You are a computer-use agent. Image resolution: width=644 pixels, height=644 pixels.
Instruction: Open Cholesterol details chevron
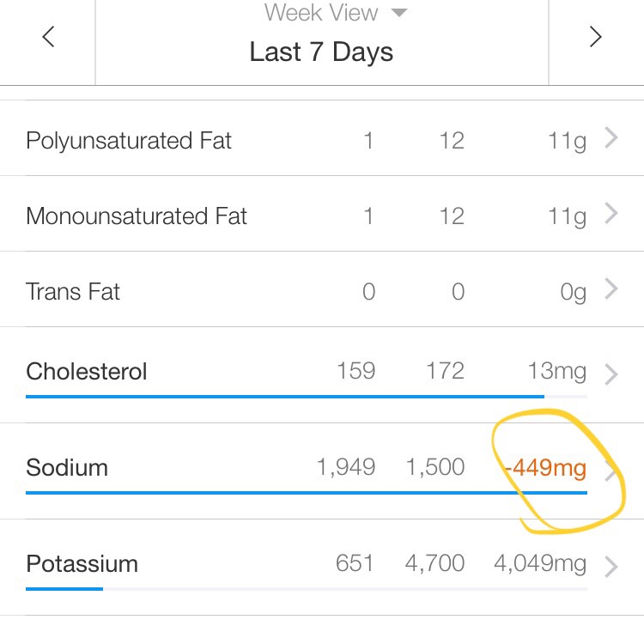[x=611, y=374]
